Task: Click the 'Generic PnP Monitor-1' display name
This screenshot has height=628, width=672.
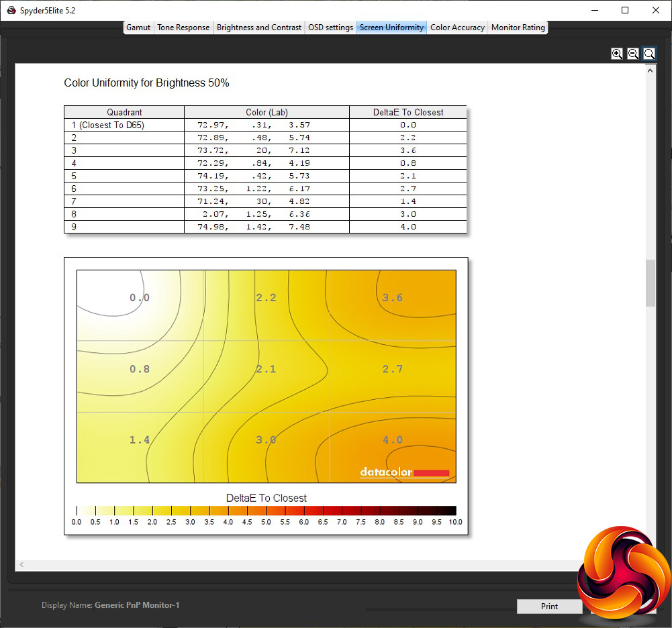Action: coord(137,605)
